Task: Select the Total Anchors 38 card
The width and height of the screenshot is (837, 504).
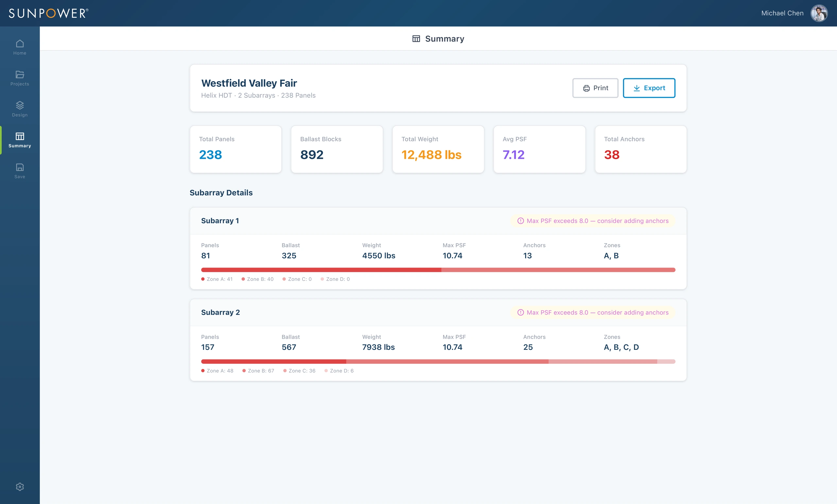Action: point(641,149)
